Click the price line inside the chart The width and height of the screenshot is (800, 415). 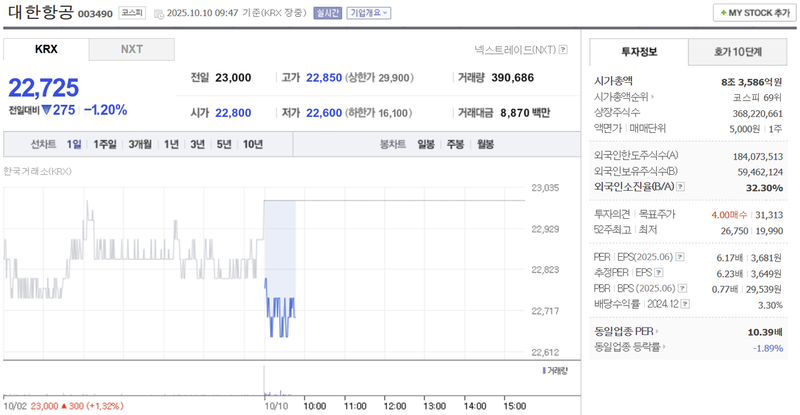click(x=280, y=310)
